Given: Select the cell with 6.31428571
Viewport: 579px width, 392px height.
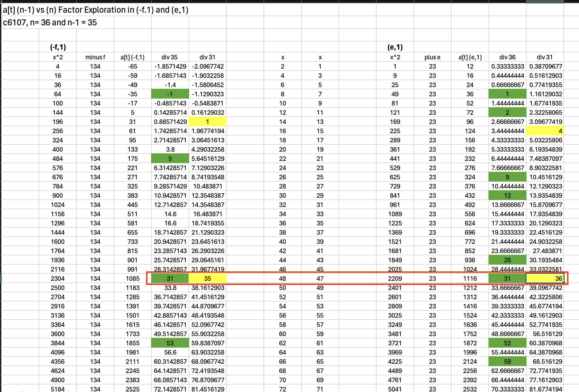Looking at the screenshot, I should click(x=170, y=168).
